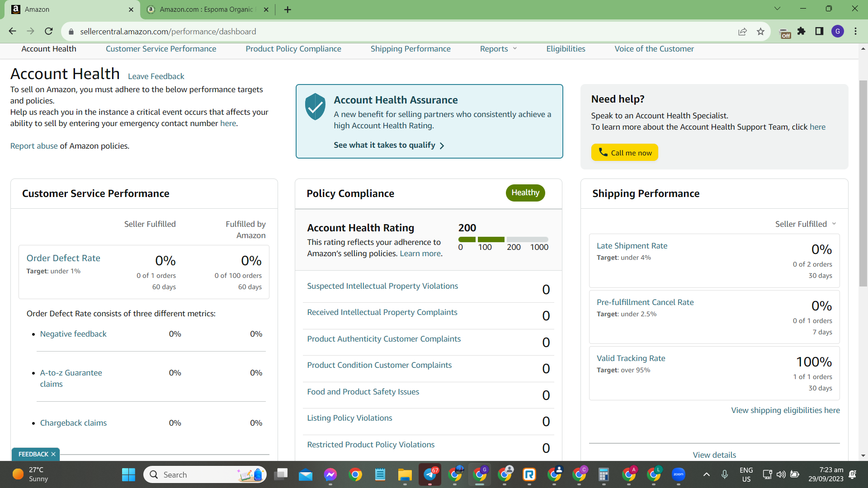Click View details under Shipping Performance

point(714,455)
